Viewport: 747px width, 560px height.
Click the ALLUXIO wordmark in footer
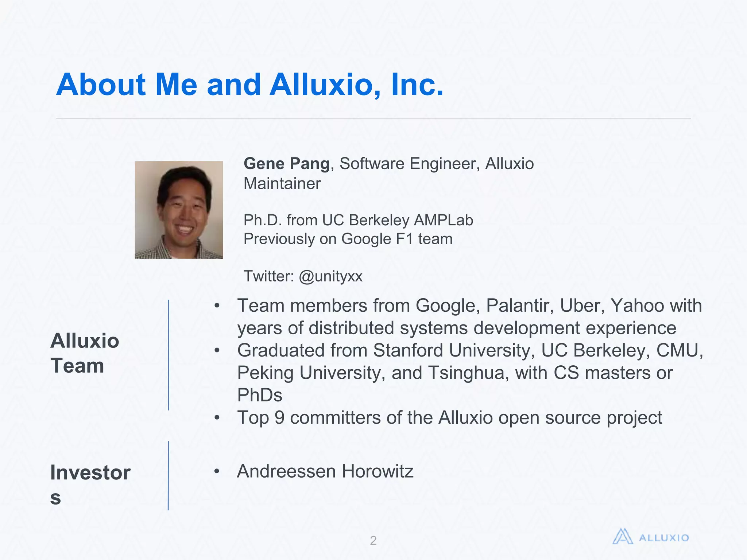664,538
